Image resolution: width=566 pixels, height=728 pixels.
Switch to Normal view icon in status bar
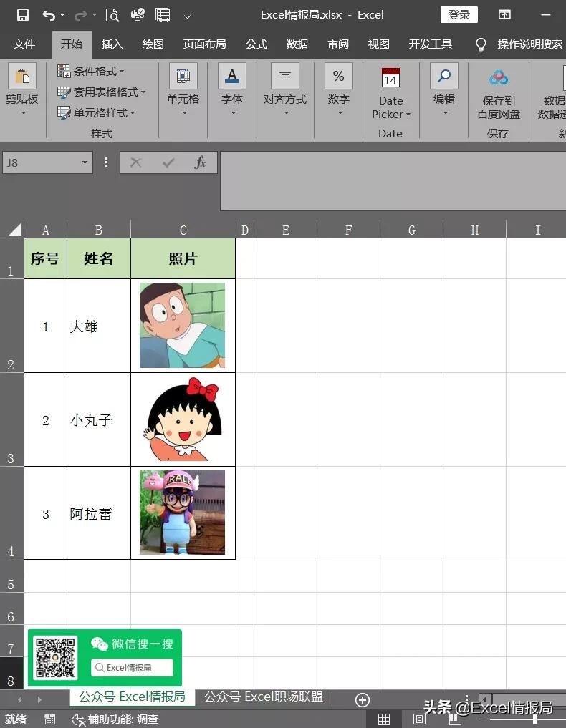coord(384,719)
